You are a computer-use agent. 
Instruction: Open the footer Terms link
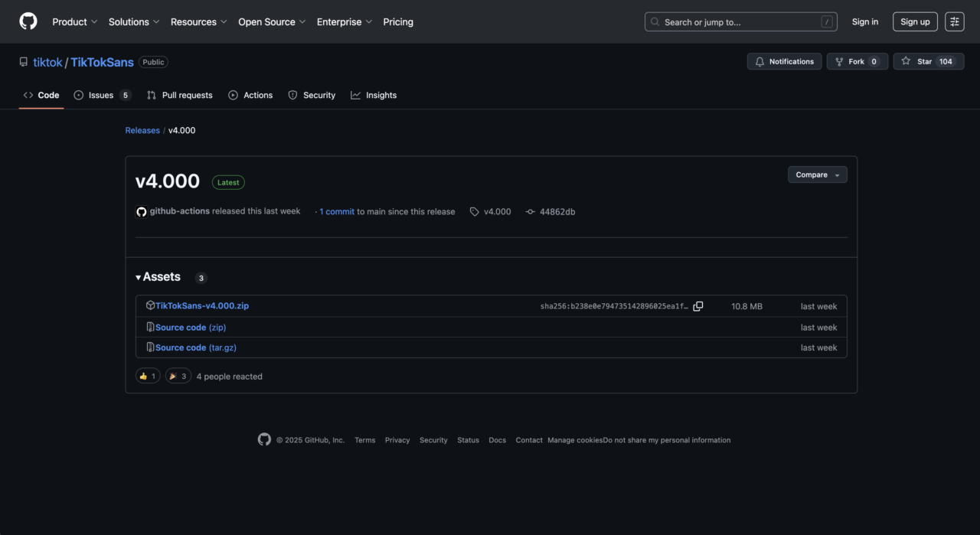tap(365, 440)
